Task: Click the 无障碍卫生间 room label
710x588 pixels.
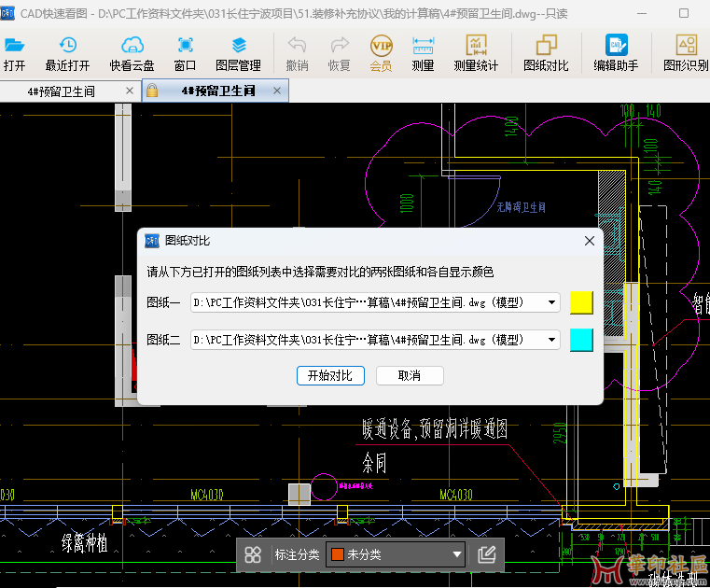Action: 522,207
